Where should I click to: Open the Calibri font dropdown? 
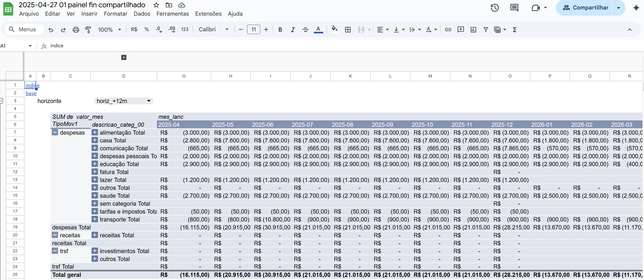214,30
